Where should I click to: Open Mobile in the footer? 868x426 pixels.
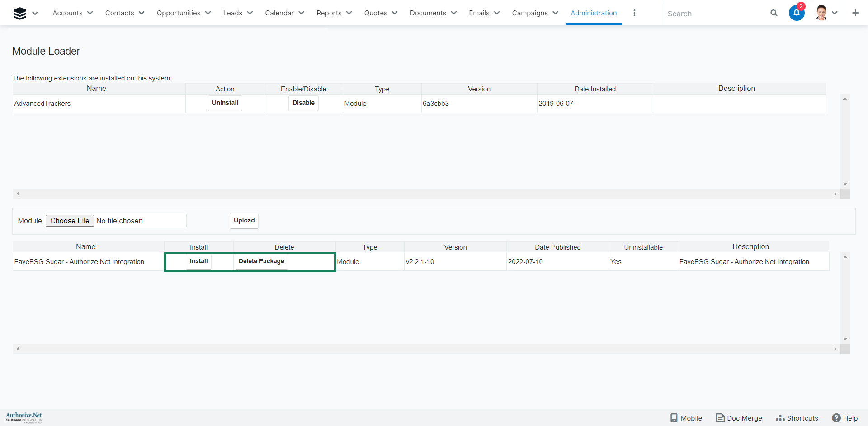[686, 418]
